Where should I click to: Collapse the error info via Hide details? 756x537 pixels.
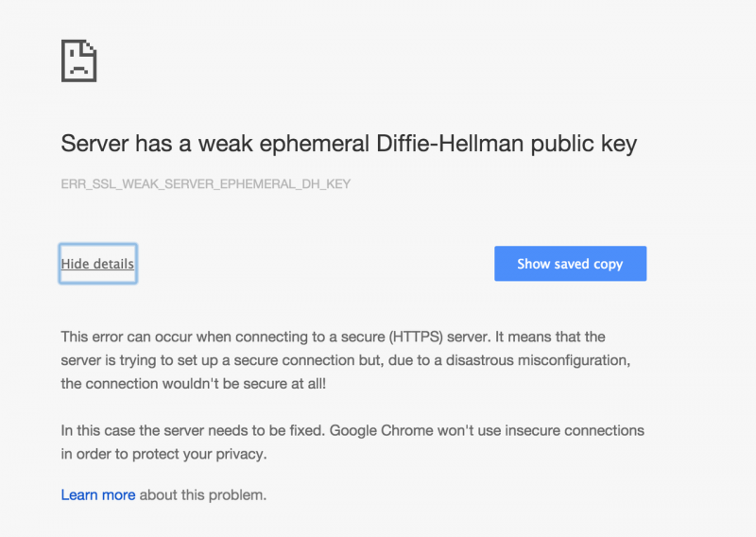[x=97, y=264]
